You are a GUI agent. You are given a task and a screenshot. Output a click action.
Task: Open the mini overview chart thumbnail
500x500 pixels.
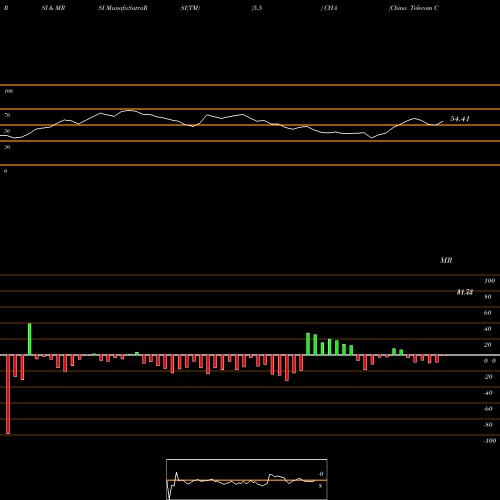tap(247, 479)
